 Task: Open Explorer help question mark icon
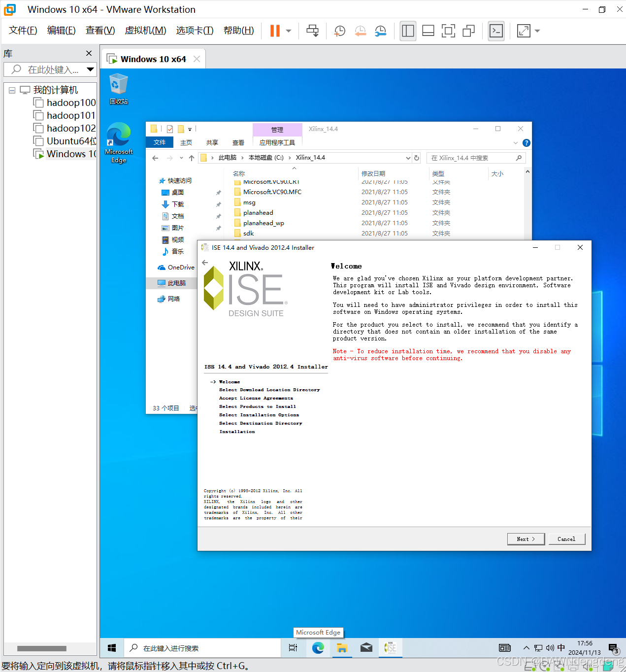coord(526,143)
